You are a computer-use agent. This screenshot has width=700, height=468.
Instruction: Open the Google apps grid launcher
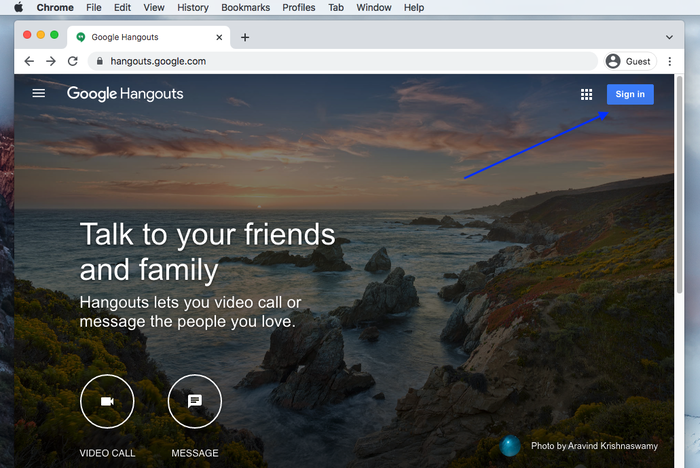click(x=586, y=94)
